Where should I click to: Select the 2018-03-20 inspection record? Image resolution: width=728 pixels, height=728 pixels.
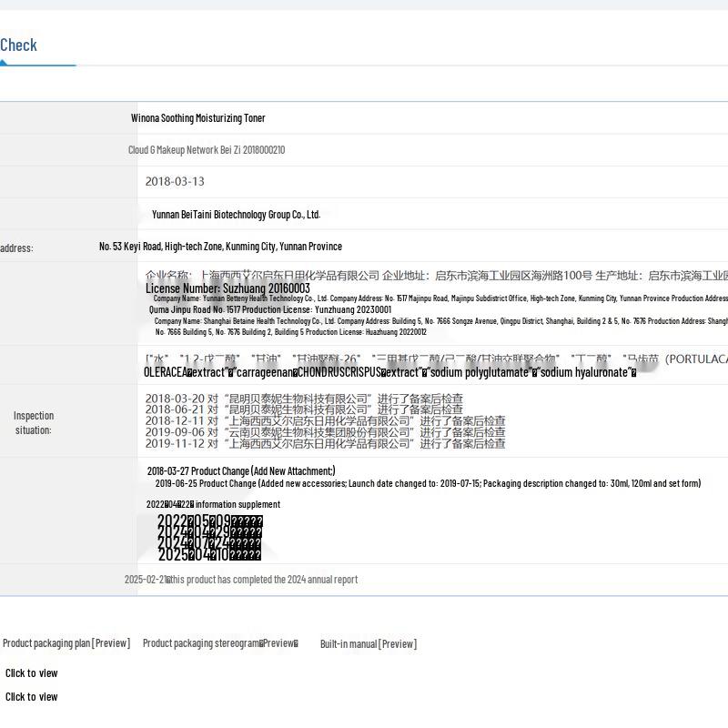pyautogui.click(x=304, y=399)
